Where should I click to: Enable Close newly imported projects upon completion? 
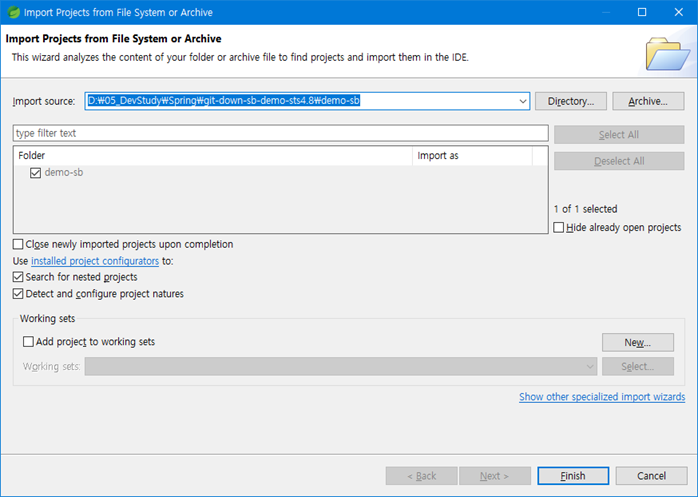(18, 244)
